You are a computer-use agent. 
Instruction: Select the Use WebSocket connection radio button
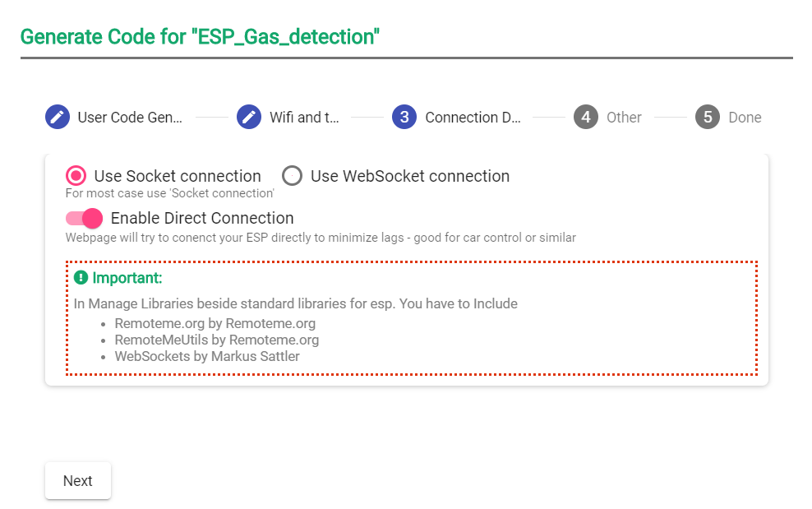point(292,176)
